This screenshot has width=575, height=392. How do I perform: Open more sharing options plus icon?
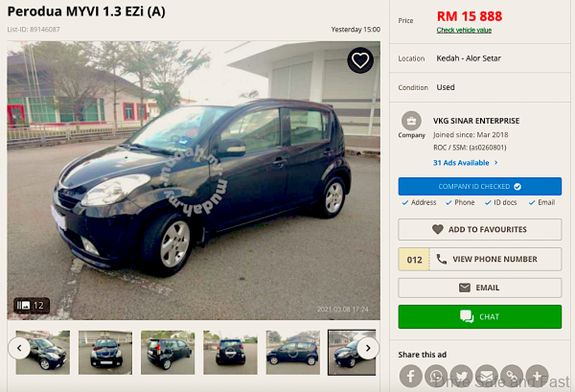[x=538, y=376]
